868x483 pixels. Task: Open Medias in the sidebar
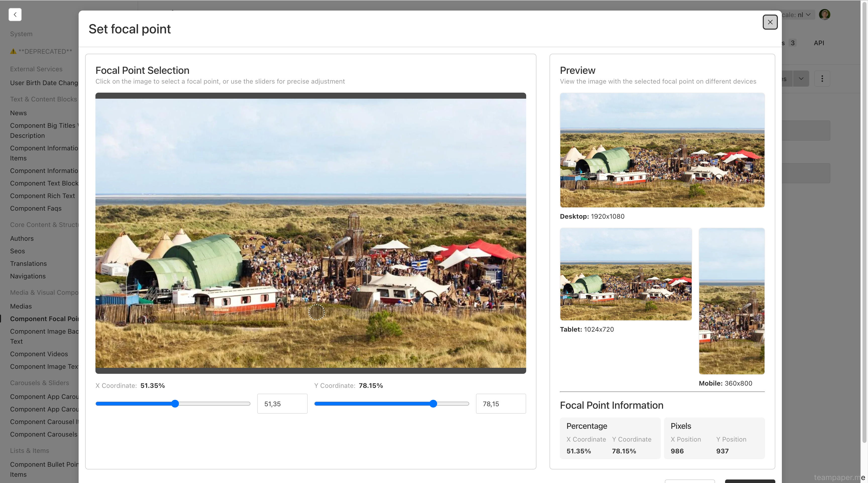click(21, 306)
